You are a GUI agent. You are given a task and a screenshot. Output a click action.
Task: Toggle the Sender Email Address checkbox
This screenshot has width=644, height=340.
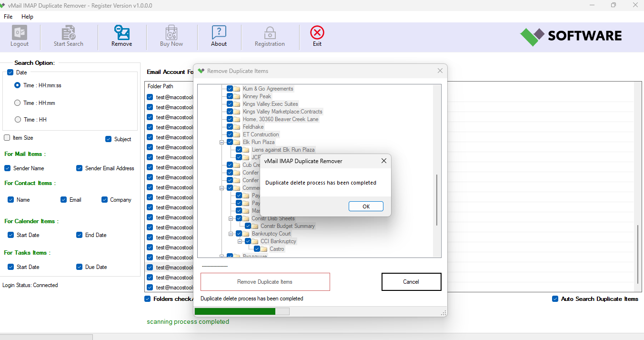tap(79, 168)
